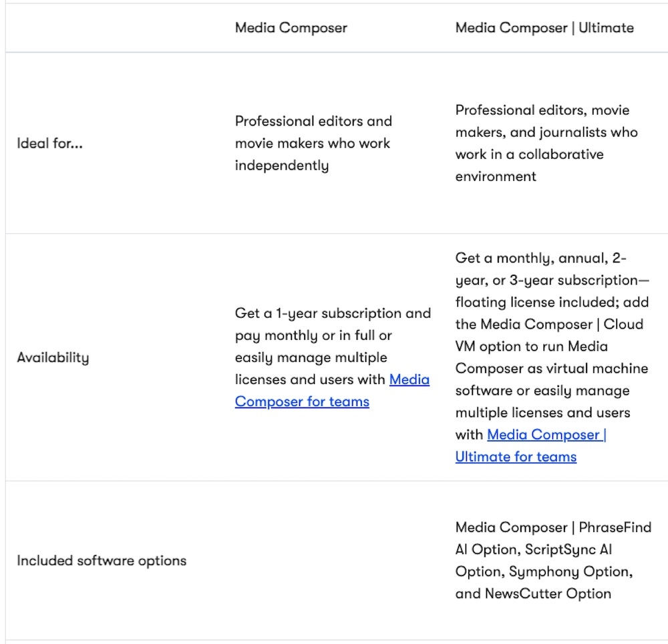Click the 'PhraseFind' option text

615,527
